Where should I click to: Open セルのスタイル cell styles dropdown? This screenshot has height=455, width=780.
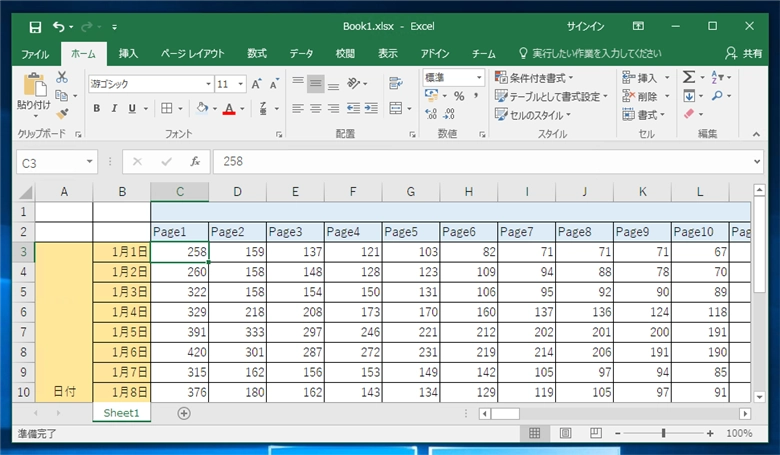[x=533, y=115]
